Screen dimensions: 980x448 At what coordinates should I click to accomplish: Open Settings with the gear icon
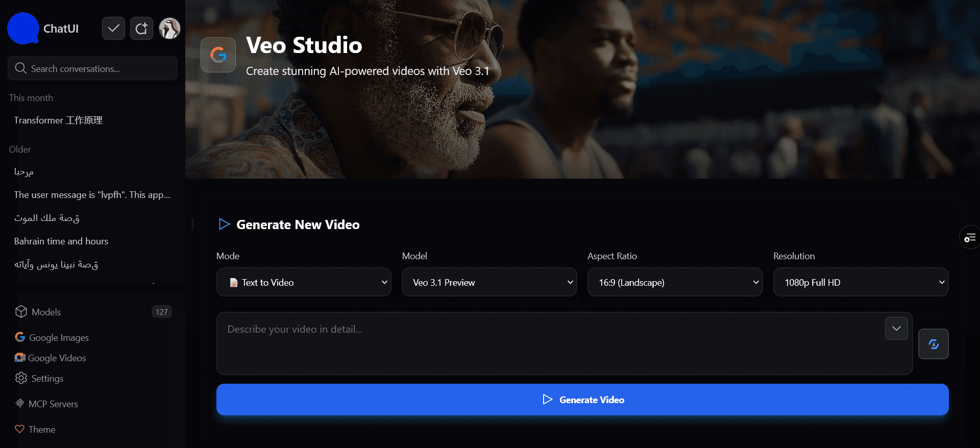pos(21,378)
